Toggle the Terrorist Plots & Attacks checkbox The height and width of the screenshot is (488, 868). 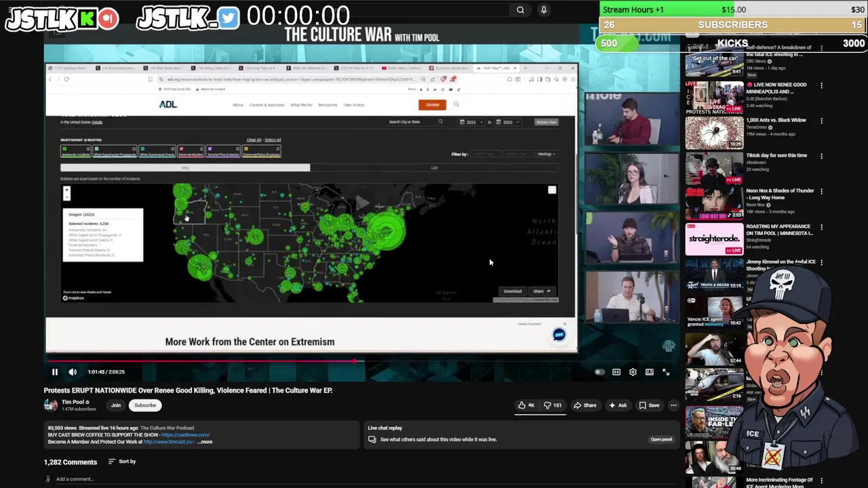[210, 149]
